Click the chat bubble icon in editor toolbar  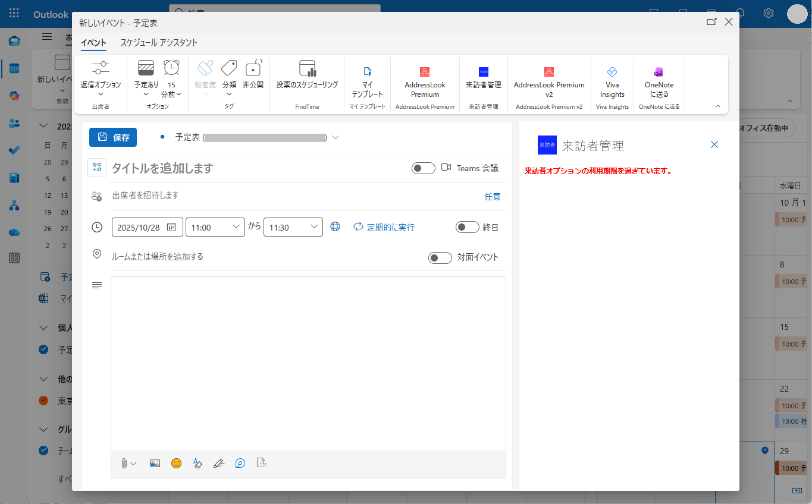240,464
